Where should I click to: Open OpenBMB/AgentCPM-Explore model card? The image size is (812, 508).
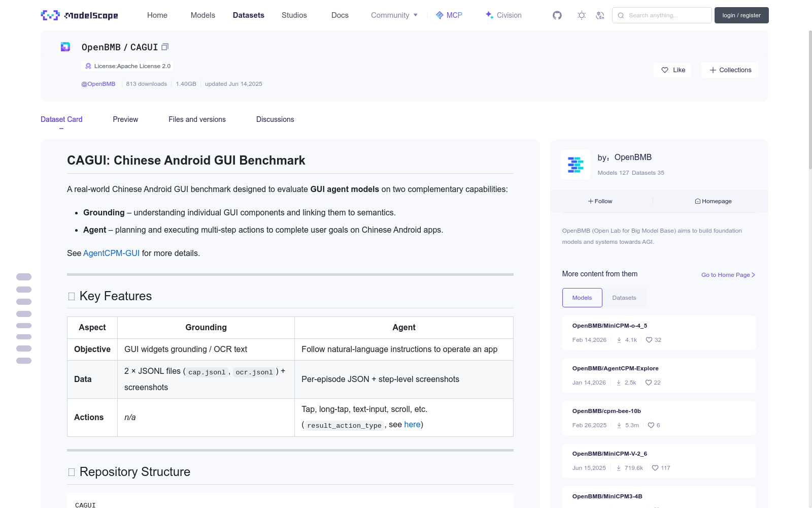659,375
